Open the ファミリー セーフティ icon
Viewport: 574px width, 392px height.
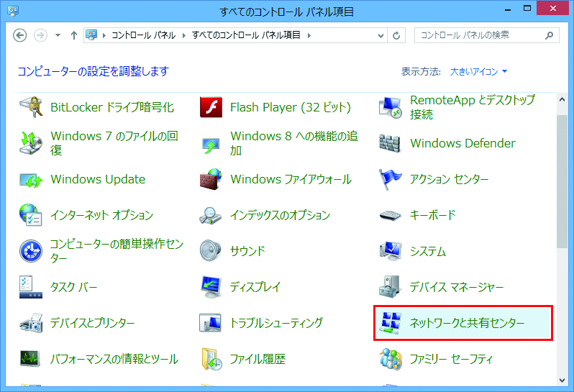click(x=390, y=358)
